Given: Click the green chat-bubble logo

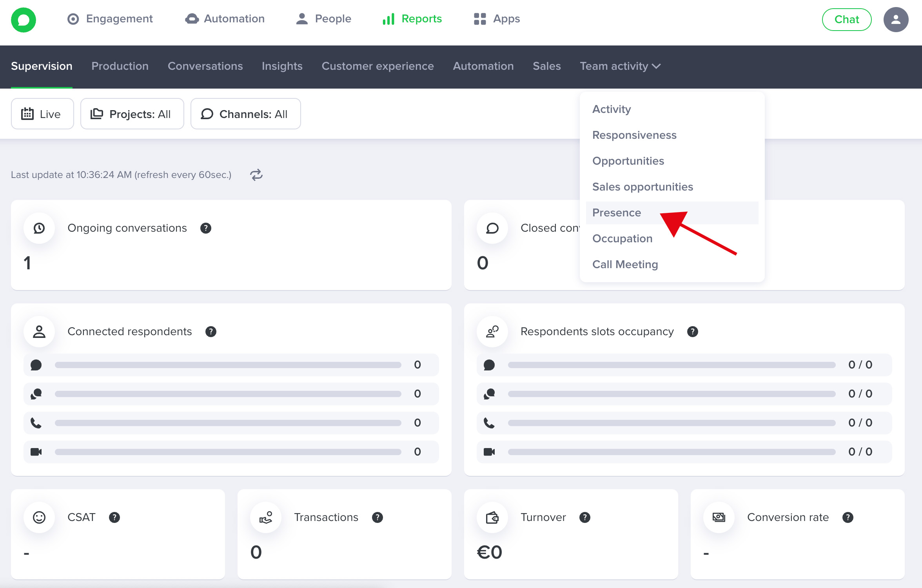Looking at the screenshot, I should 24,20.
